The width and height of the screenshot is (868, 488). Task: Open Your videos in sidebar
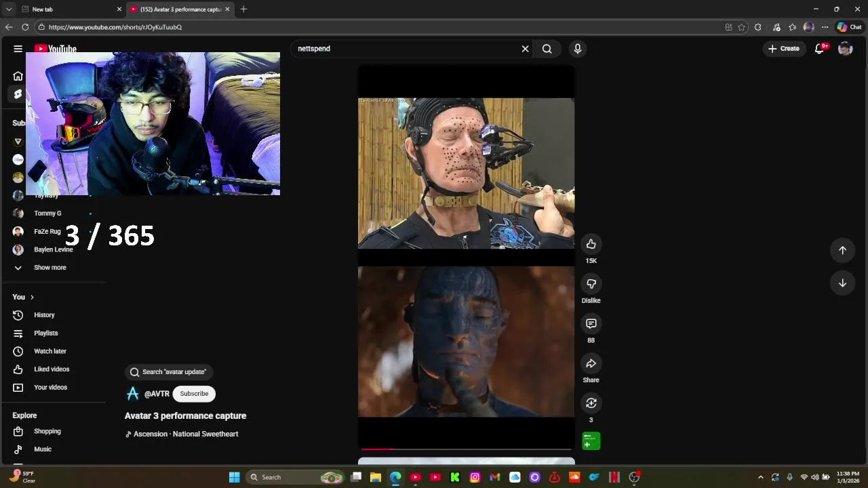(x=50, y=388)
